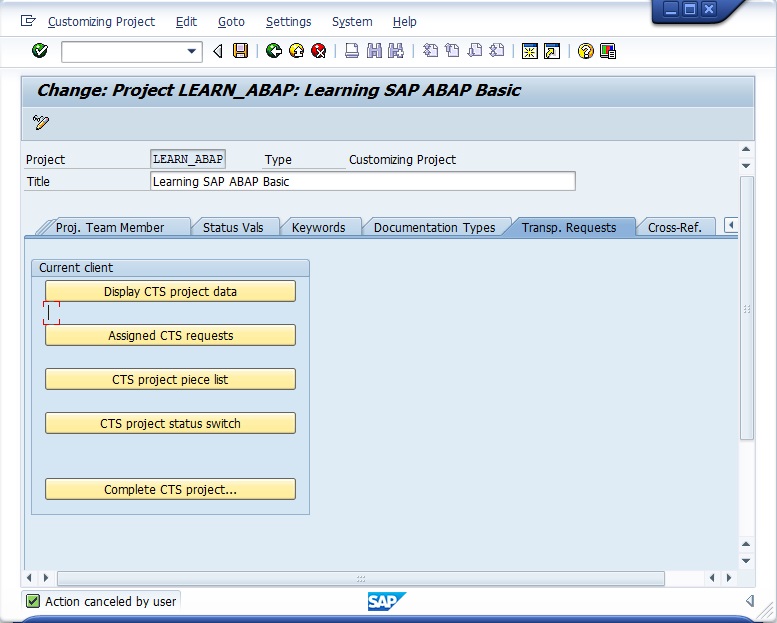Image resolution: width=777 pixels, height=623 pixels.
Task: Click the SAP logo in status bar
Action: (x=387, y=601)
